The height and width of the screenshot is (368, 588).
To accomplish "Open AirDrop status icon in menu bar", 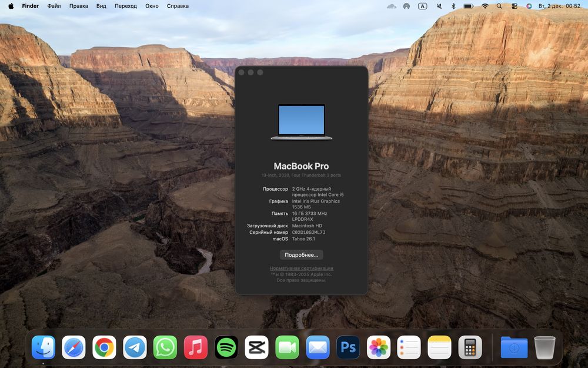I will [406, 6].
